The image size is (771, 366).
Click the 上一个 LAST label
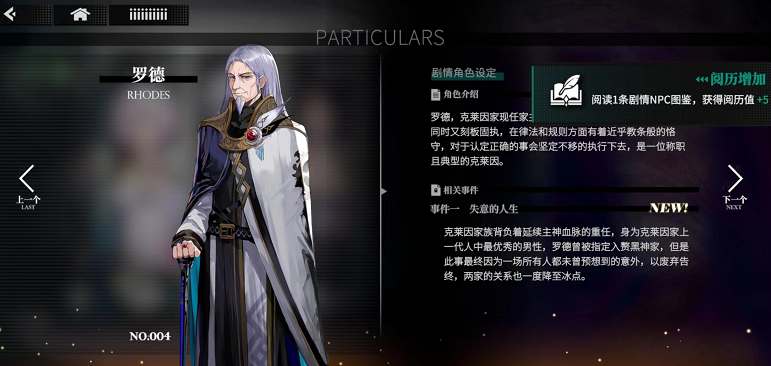(28, 202)
